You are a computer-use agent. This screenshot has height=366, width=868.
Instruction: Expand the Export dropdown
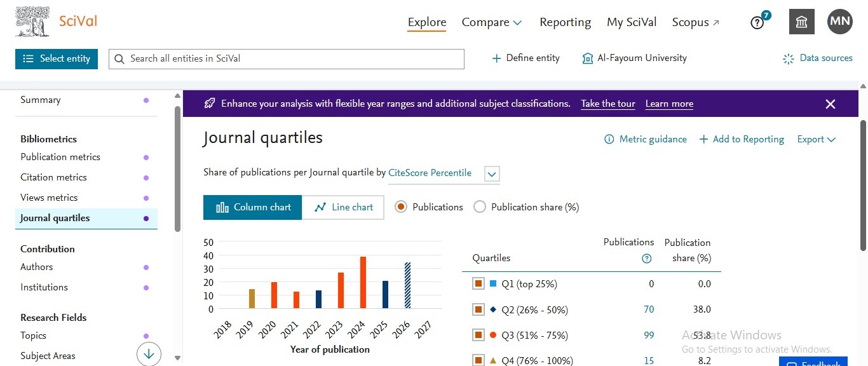(x=817, y=139)
